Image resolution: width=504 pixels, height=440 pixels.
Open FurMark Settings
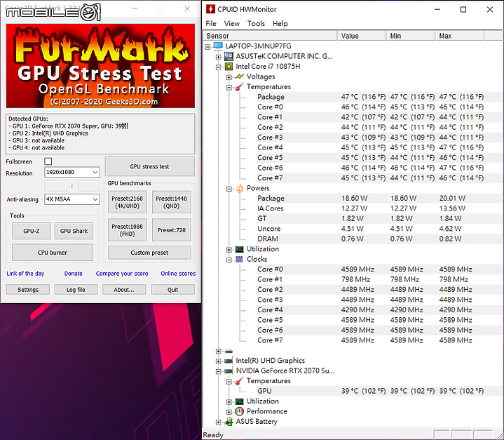tap(28, 289)
